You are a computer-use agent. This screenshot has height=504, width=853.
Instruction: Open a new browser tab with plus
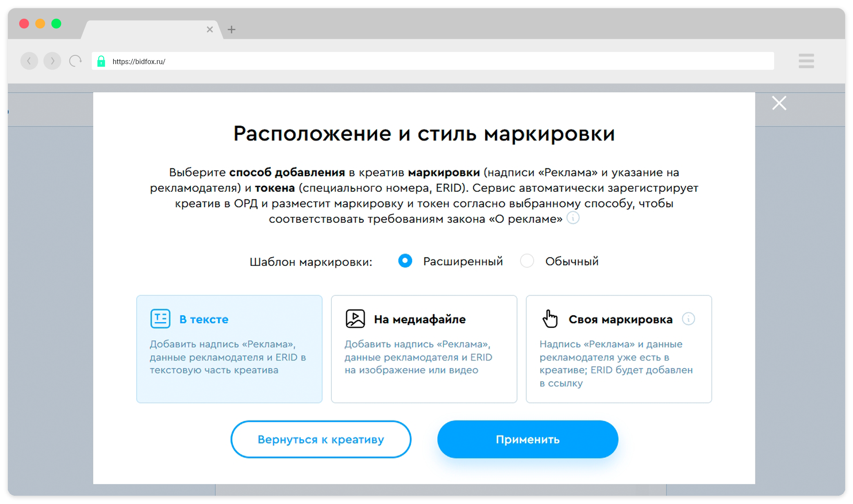232,30
